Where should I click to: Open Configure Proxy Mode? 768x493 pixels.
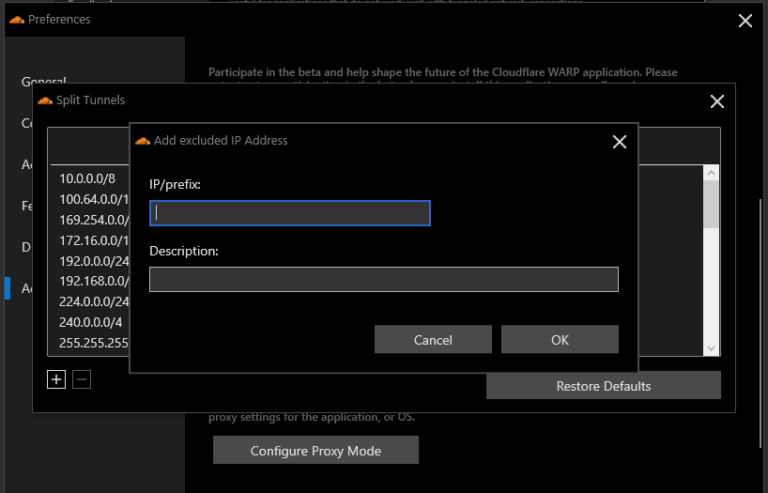315,451
